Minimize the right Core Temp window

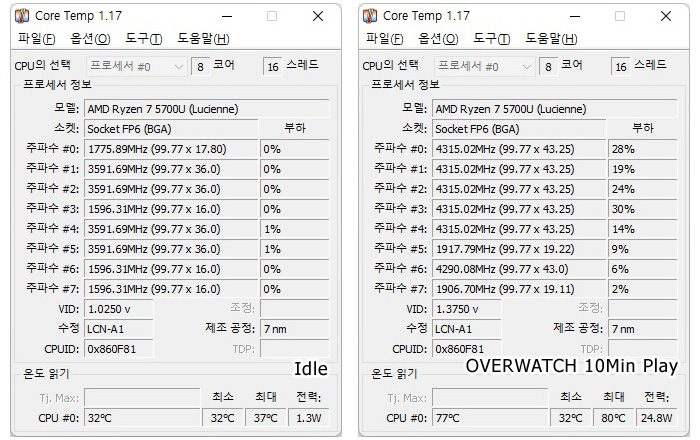[x=575, y=17]
